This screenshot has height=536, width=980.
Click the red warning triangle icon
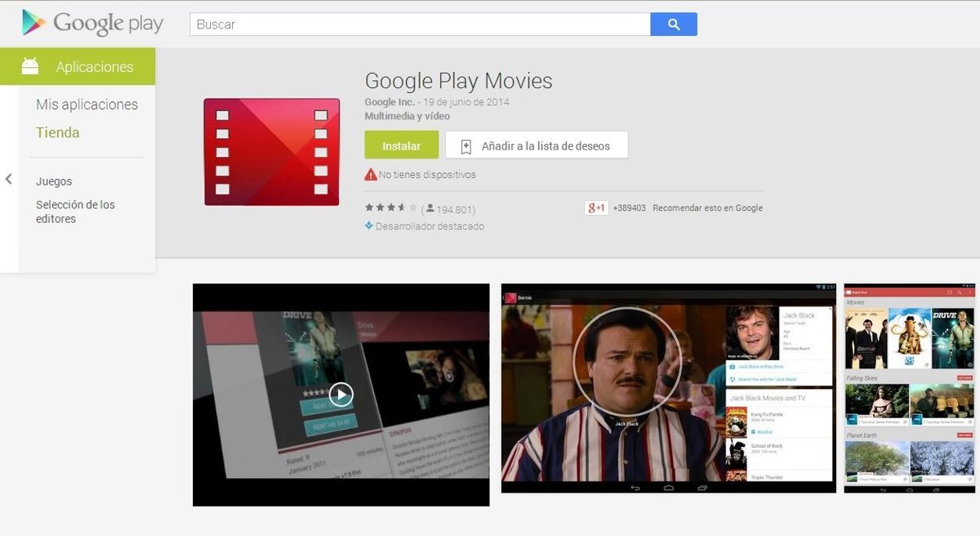point(371,174)
